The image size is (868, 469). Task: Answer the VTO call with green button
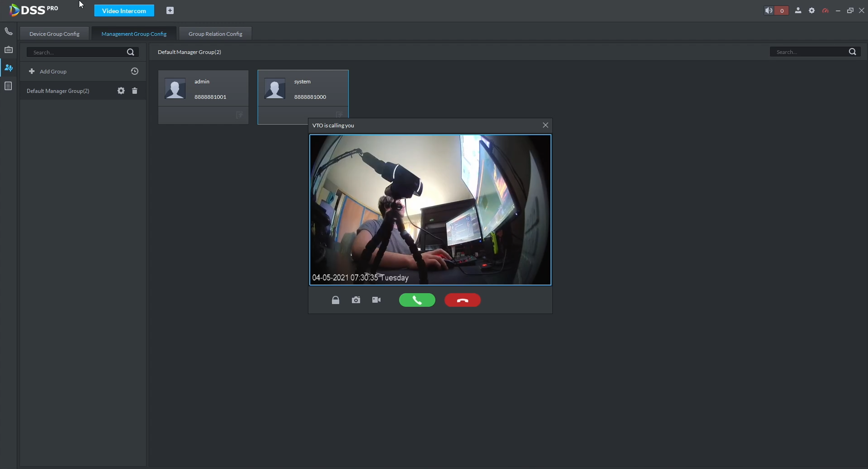417,300
